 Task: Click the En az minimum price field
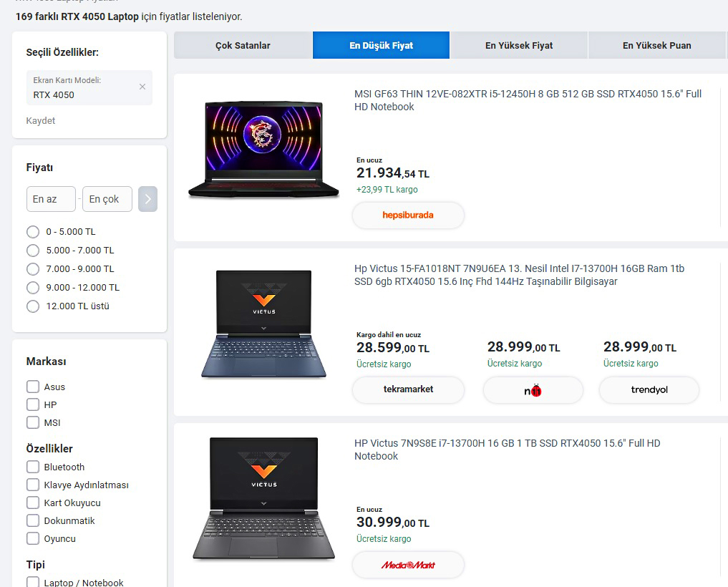pos(51,199)
